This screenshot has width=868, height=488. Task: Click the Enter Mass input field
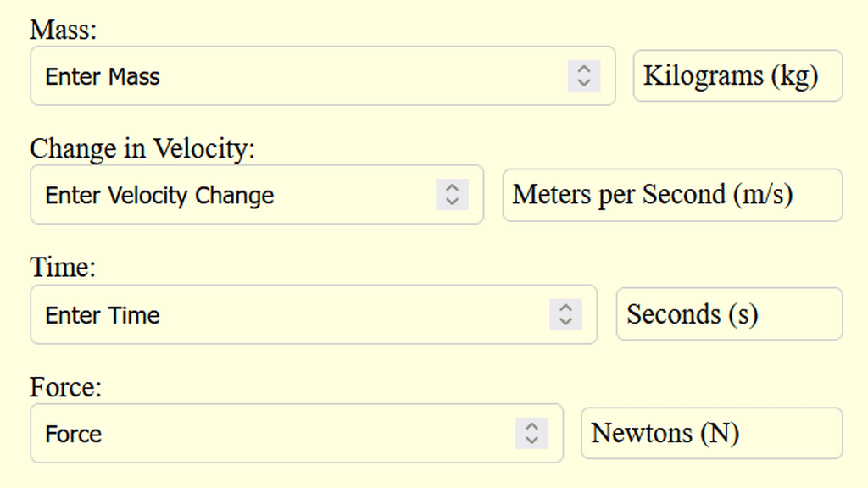[x=297, y=76]
